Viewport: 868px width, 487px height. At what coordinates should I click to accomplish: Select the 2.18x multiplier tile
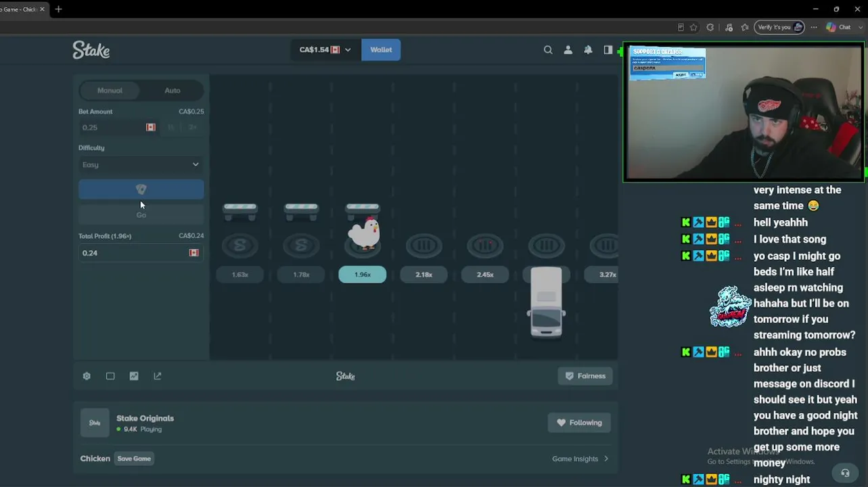coord(424,275)
